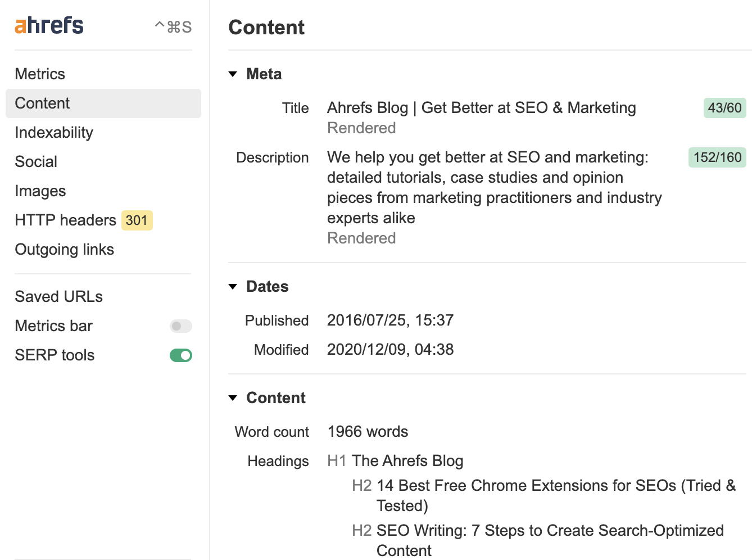Open the Metrics sidebar section

pyautogui.click(x=39, y=74)
